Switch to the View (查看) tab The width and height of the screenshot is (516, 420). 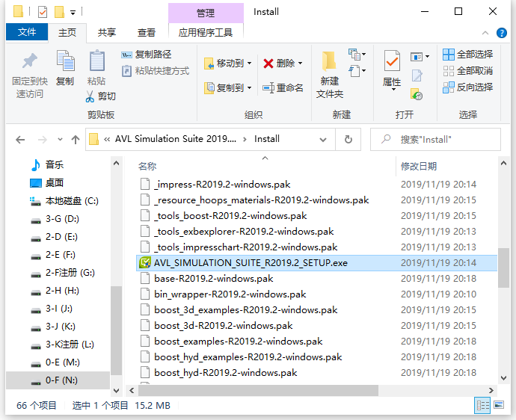(146, 33)
